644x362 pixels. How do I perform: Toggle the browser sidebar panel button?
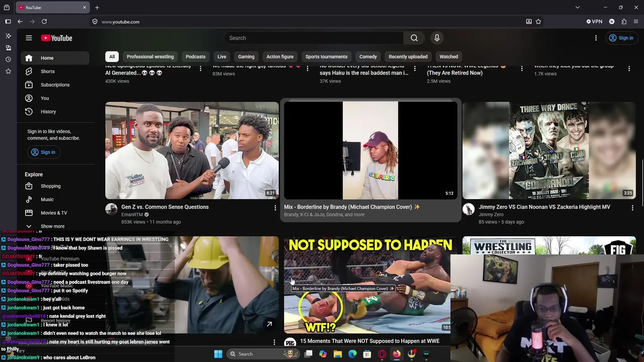click(x=8, y=22)
